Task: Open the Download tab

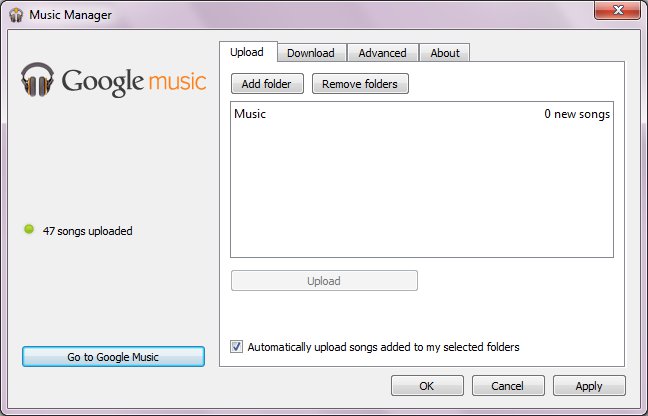Action: [x=311, y=53]
